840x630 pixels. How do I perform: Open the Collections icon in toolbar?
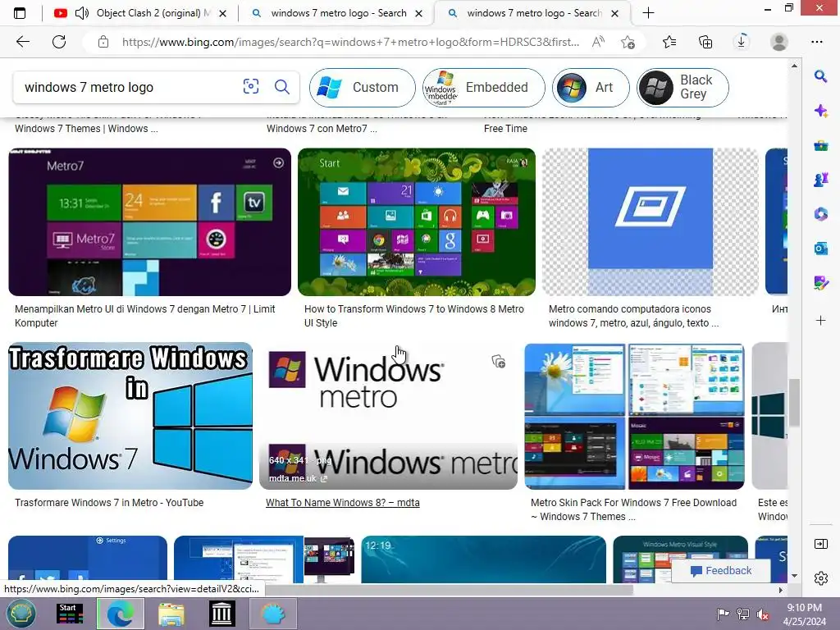(705, 42)
